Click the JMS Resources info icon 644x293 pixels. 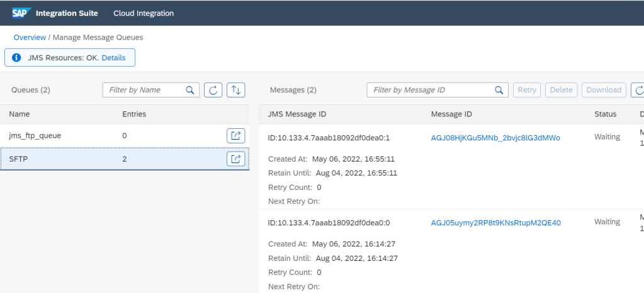[18, 58]
